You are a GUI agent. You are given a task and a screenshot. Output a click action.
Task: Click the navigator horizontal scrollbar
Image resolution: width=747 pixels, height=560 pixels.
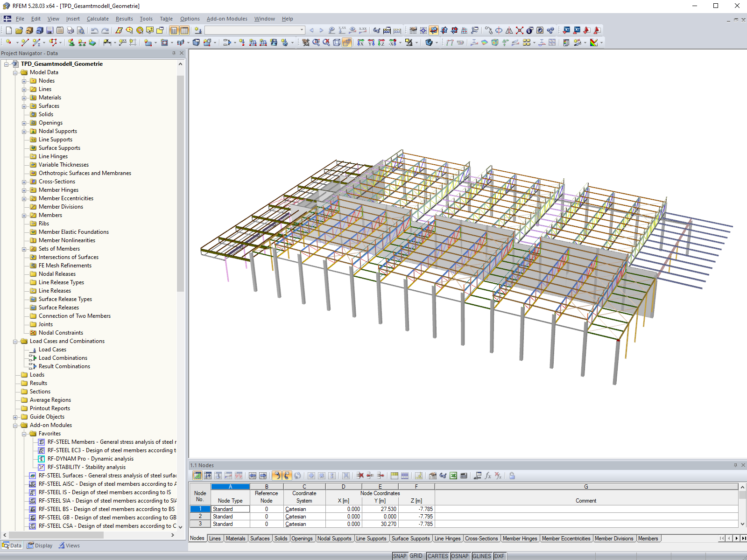[x=56, y=535]
